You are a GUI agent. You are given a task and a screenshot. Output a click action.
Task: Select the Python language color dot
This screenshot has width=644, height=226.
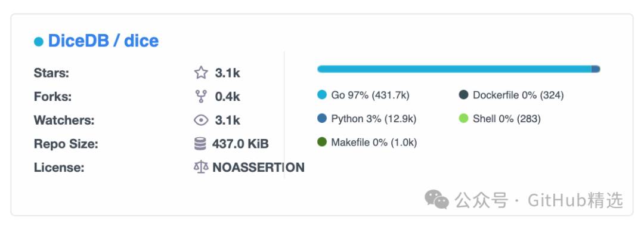tap(322, 119)
